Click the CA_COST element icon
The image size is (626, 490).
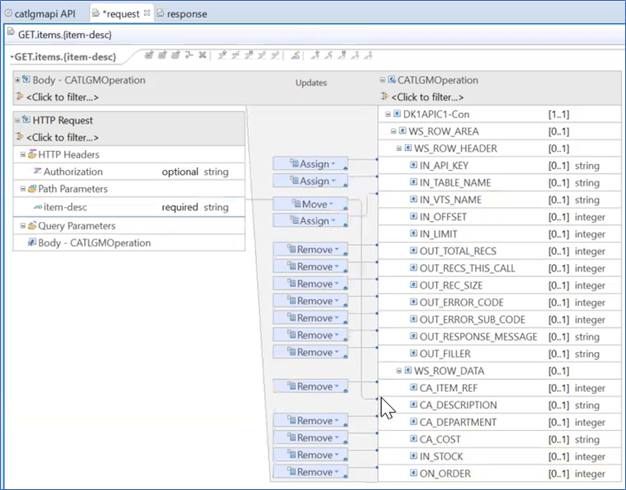click(x=414, y=439)
